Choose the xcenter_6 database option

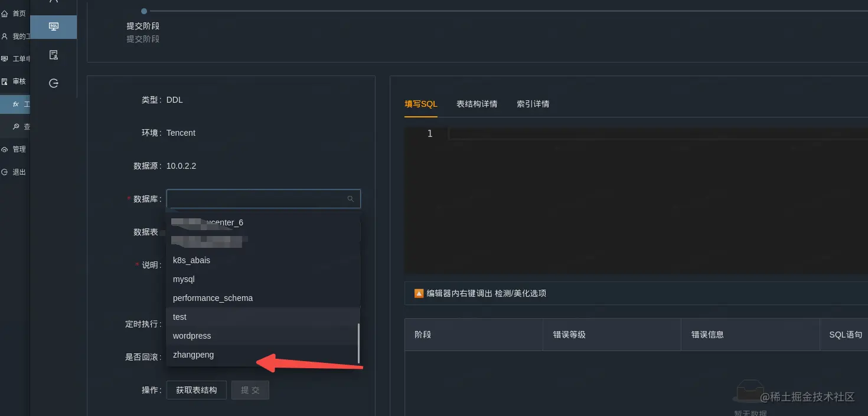(x=263, y=222)
